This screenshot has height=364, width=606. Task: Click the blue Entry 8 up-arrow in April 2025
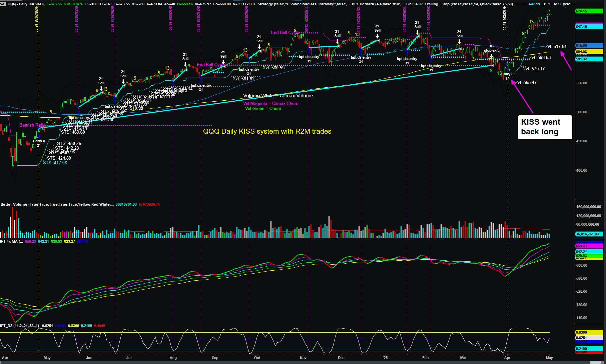[x=39, y=136]
